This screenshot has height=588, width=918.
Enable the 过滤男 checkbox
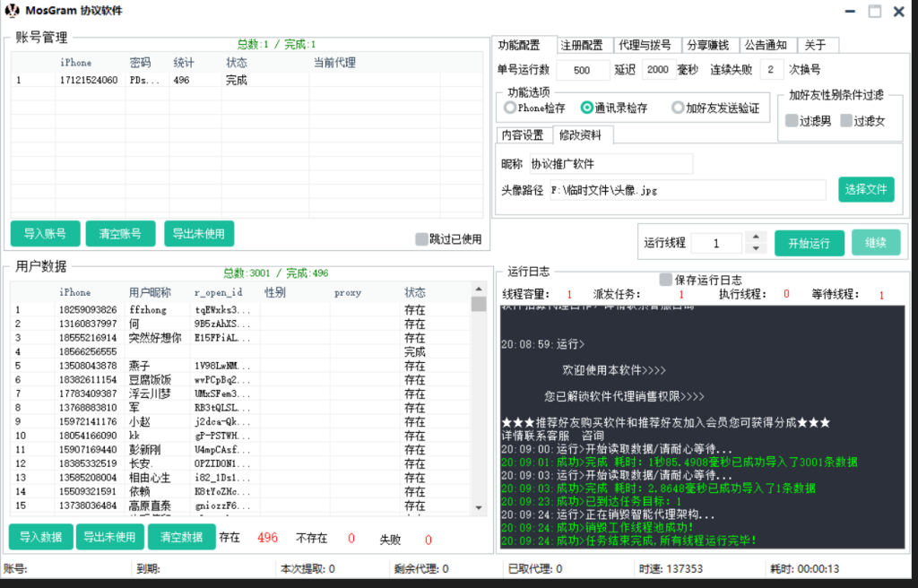click(792, 121)
